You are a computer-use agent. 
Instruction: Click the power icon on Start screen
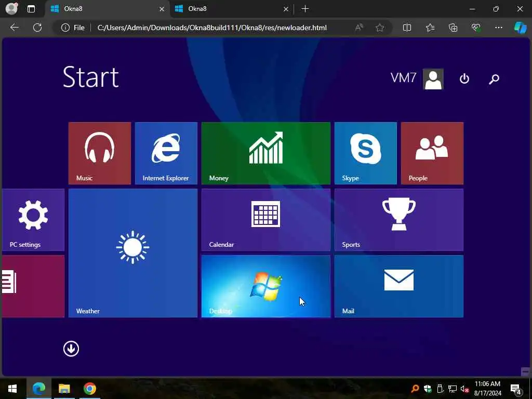point(464,79)
